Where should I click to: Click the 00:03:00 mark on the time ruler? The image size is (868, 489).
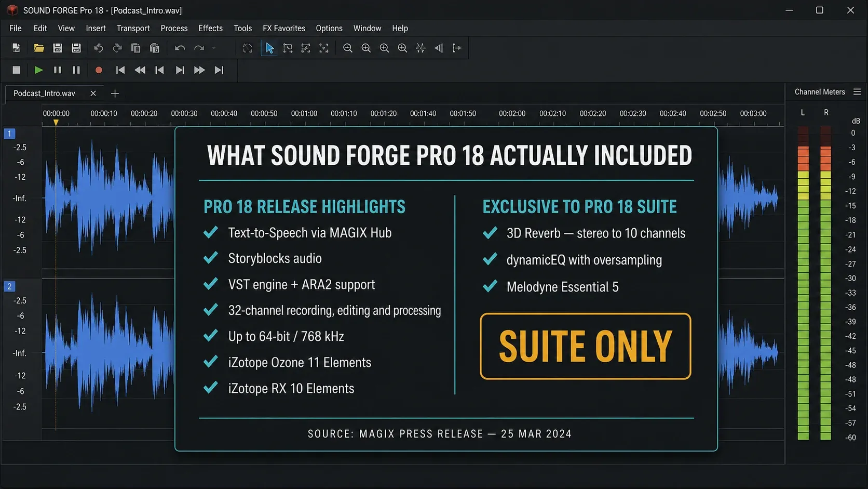753,113
